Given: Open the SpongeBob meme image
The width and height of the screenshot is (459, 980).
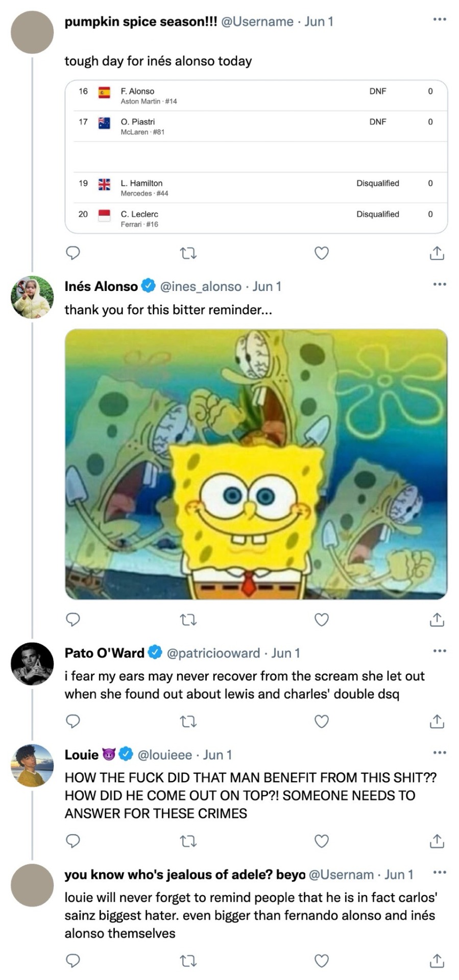Looking at the screenshot, I should [x=256, y=463].
